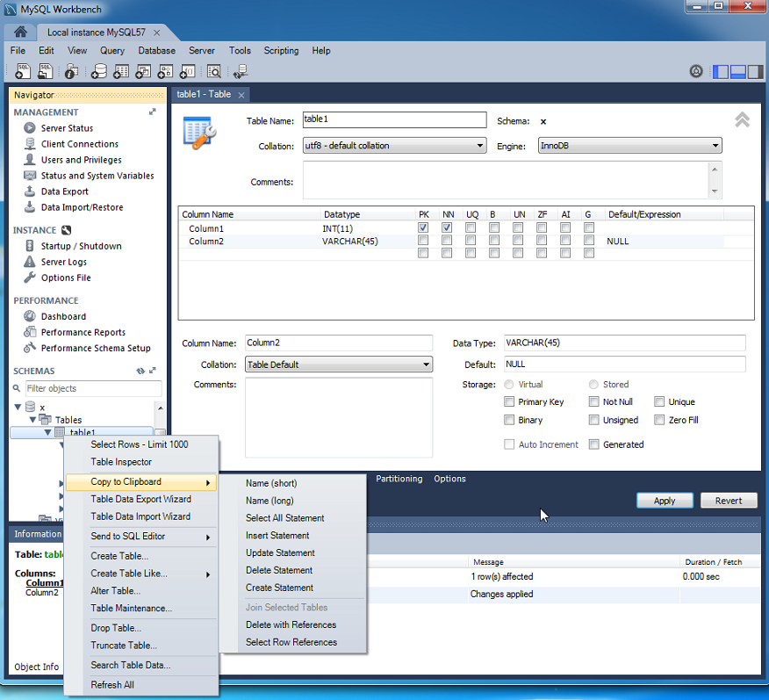Reconnect to DBMS using the toolbar icon
769x700 pixels.
[x=241, y=71]
